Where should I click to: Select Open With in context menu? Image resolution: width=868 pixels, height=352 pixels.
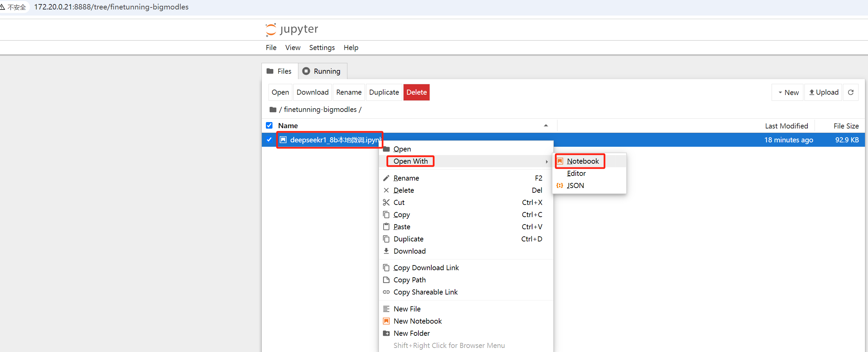pyautogui.click(x=466, y=161)
